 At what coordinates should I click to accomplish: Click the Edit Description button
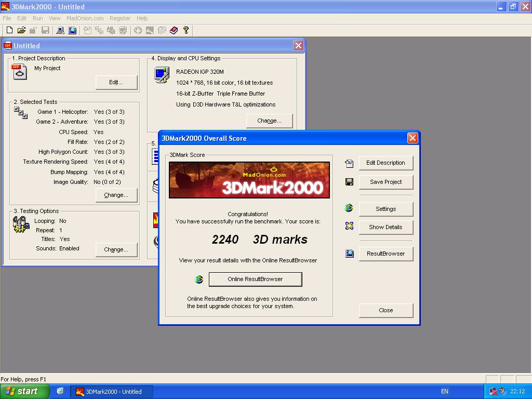pyautogui.click(x=386, y=163)
